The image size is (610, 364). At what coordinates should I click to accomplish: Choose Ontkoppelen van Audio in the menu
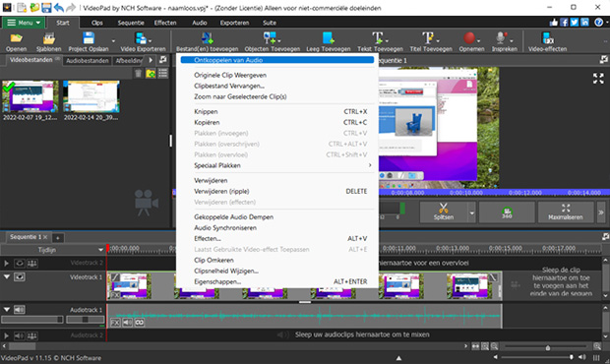277,60
